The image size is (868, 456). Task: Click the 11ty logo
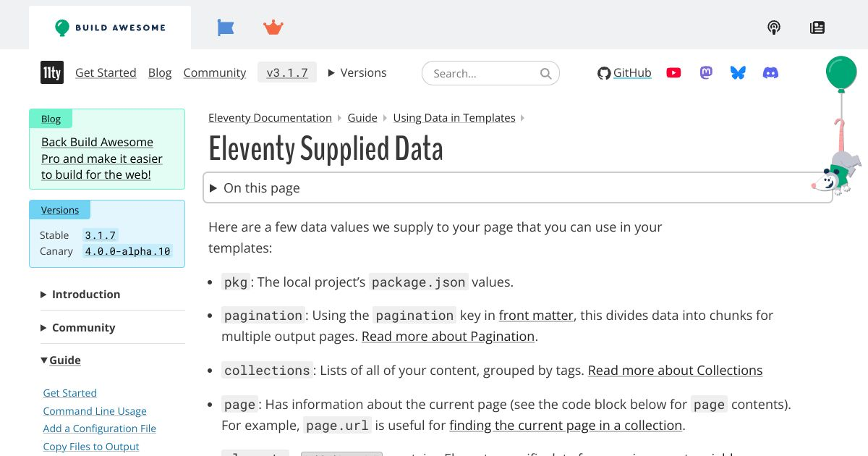52,72
